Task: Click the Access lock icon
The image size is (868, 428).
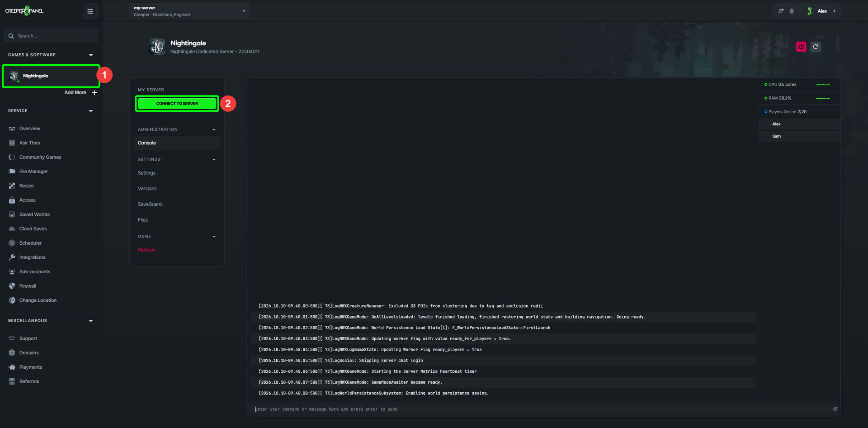Action: coord(12,200)
